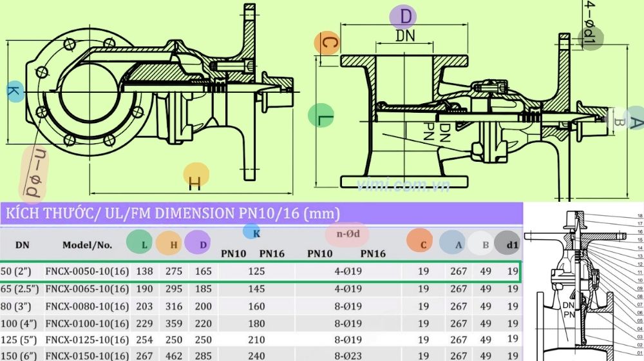Click the '65 (2.5")' DN cell
Image resolution: width=644 pixels, height=361 pixels.
tap(20, 289)
